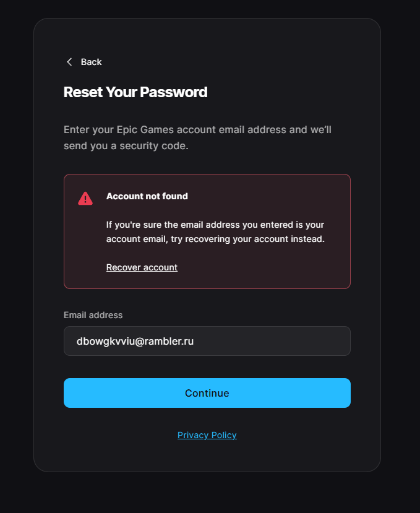Select the Account not found error title
The width and height of the screenshot is (420, 513).
(147, 196)
